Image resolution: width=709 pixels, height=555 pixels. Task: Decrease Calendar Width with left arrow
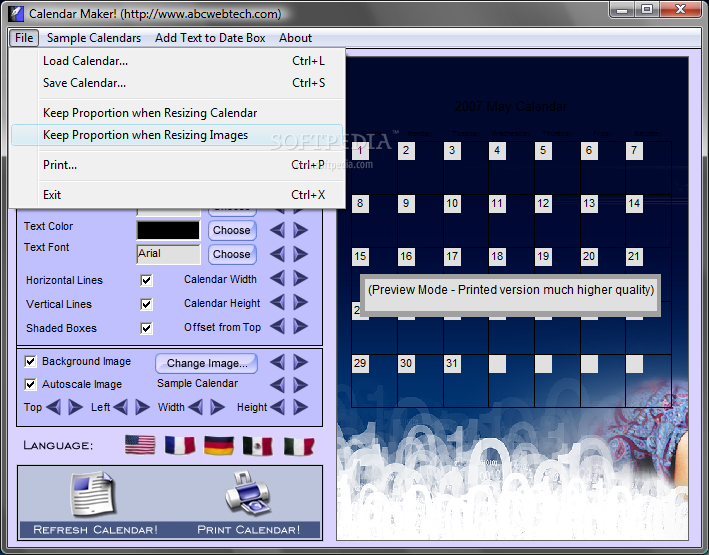278,278
